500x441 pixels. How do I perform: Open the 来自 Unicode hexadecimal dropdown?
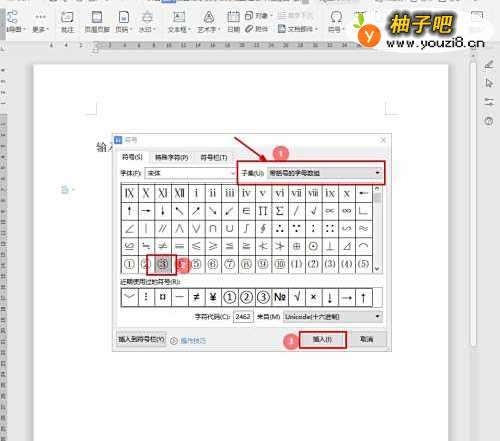(x=332, y=316)
